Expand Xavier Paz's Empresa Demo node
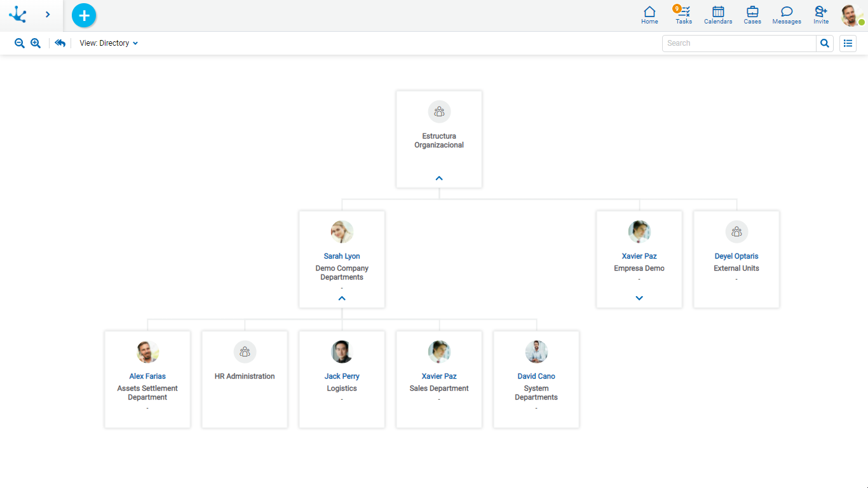868x488 pixels. click(639, 297)
